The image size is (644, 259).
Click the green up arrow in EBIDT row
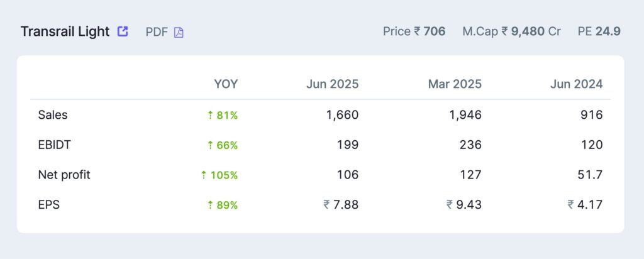(211, 145)
